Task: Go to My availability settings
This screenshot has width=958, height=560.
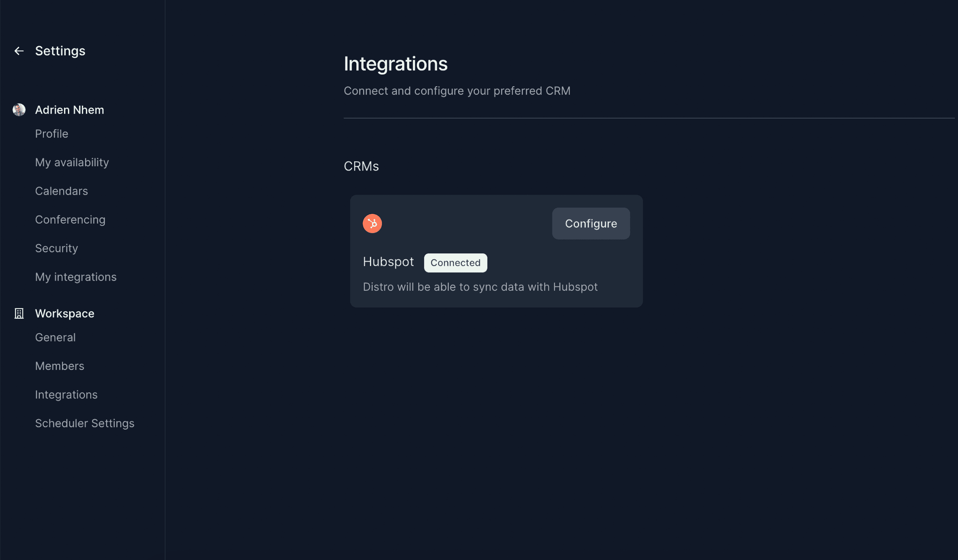Action: (x=72, y=162)
